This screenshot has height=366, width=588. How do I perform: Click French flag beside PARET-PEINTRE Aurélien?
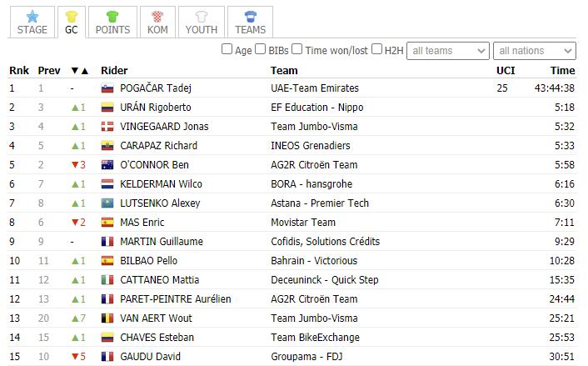tap(107, 299)
